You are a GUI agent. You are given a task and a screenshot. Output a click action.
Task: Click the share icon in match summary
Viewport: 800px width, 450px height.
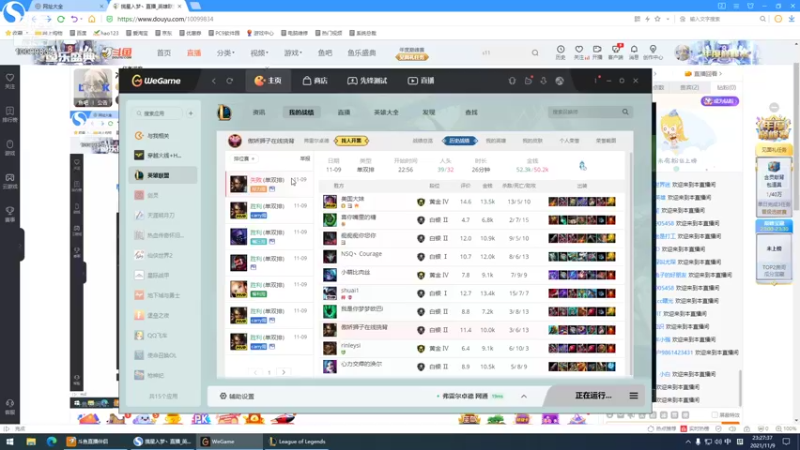[x=582, y=165]
